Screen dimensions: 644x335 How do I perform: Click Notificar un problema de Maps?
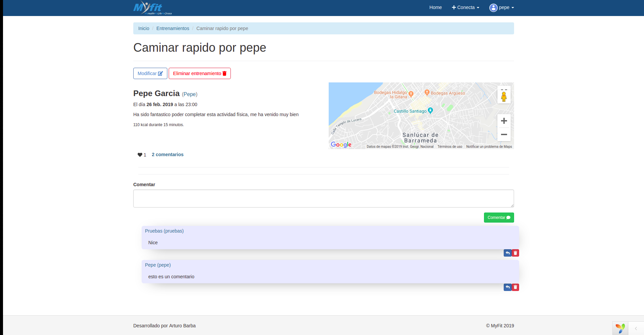click(489, 146)
